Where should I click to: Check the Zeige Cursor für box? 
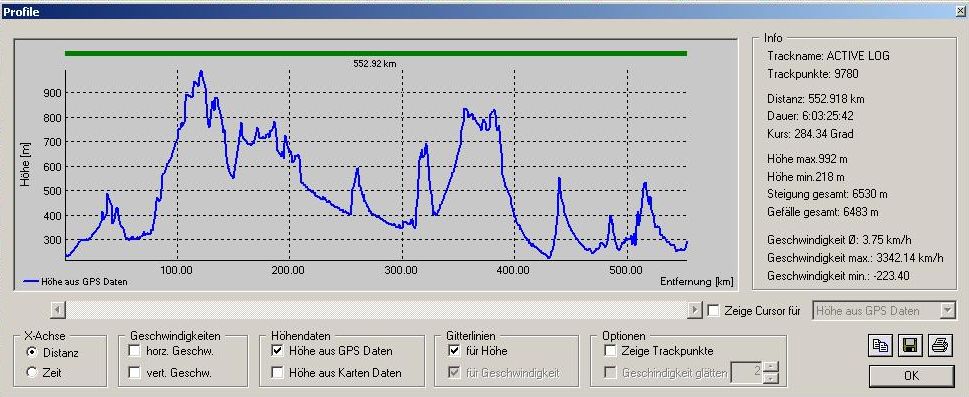(x=713, y=310)
